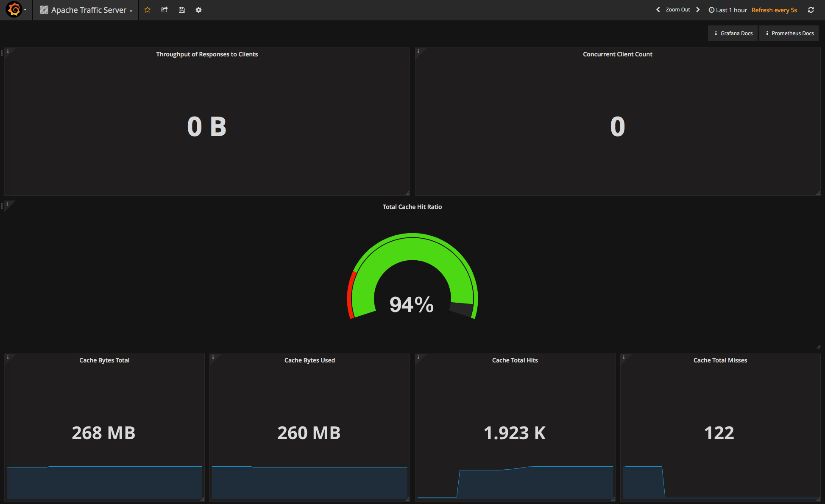Save dashboard with floppy disk icon
Image resolution: width=825 pixels, height=504 pixels.
point(181,10)
